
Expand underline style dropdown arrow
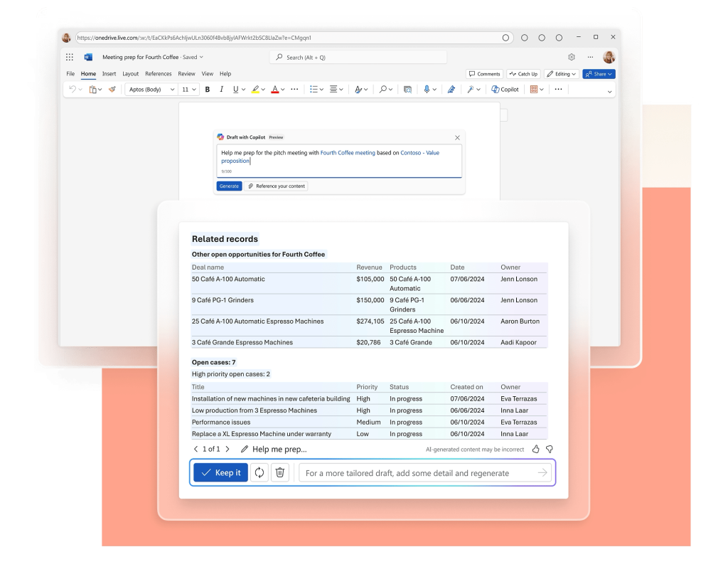(243, 90)
